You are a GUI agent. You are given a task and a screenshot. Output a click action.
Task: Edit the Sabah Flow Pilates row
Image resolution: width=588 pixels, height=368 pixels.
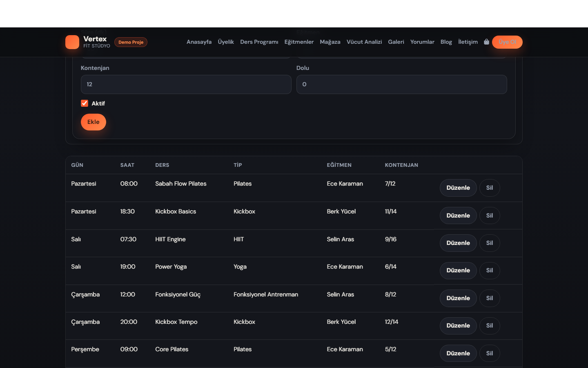(x=458, y=188)
